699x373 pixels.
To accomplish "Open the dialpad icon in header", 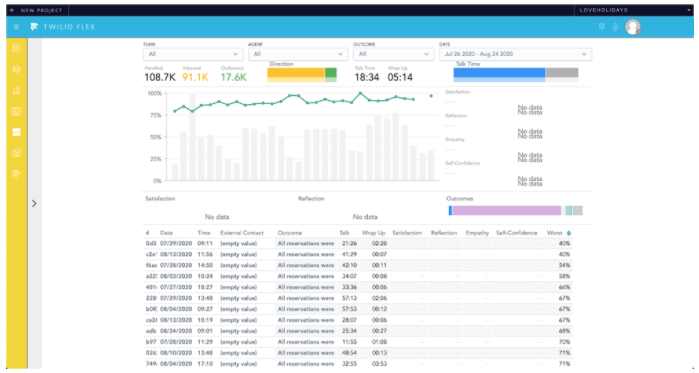I will [601, 27].
